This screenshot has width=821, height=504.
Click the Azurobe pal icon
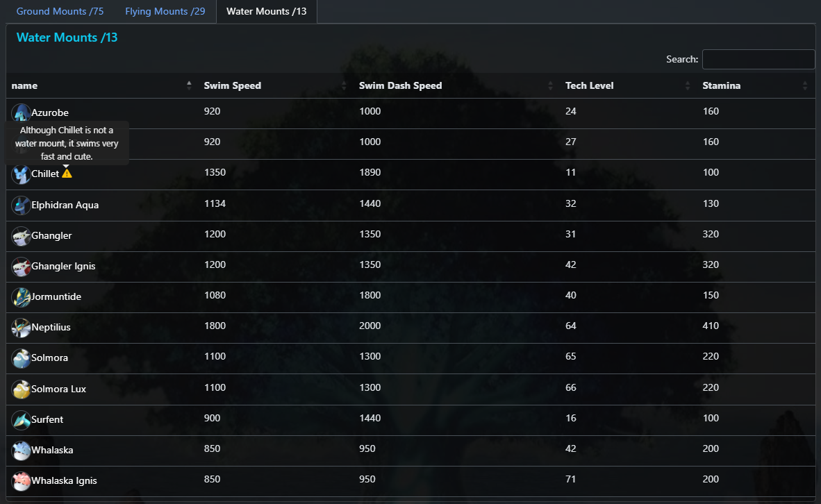click(21, 112)
